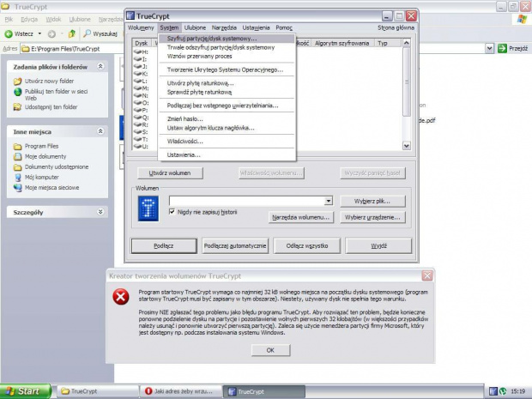Select drive K: in the TrueCrypt list

141,74
